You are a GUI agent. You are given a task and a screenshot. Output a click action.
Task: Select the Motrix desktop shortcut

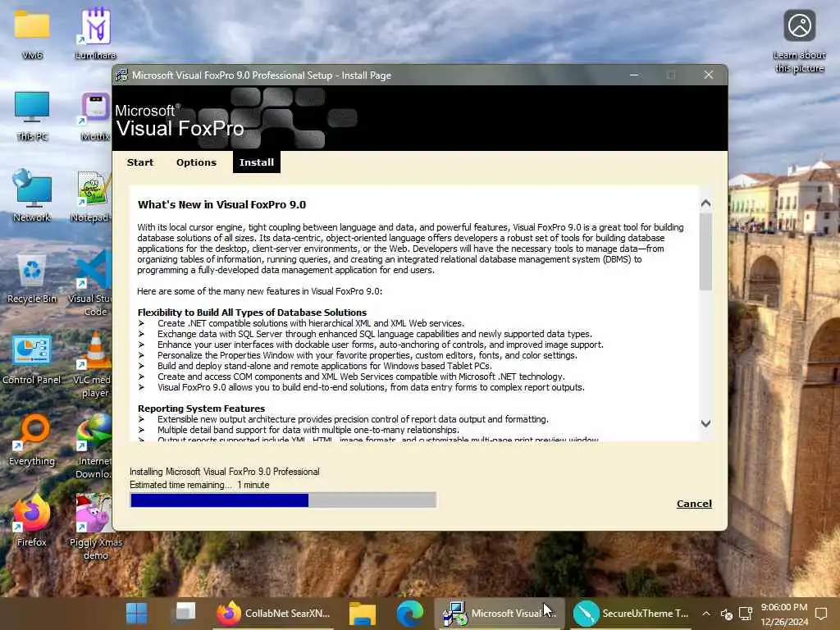coord(95,115)
